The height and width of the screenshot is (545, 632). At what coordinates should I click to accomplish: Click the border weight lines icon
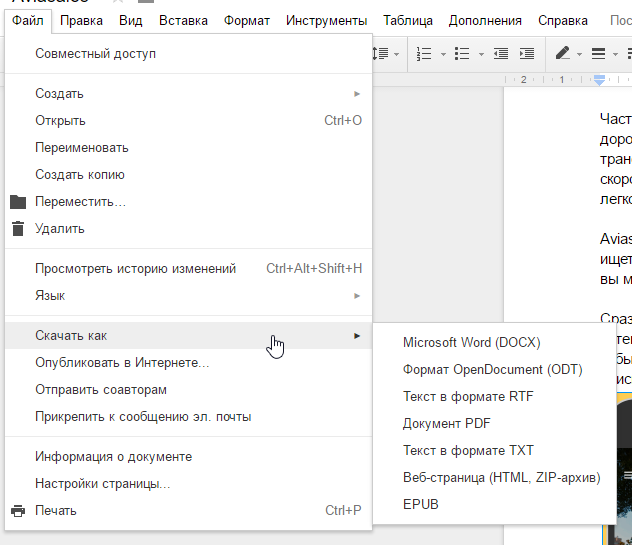[598, 54]
